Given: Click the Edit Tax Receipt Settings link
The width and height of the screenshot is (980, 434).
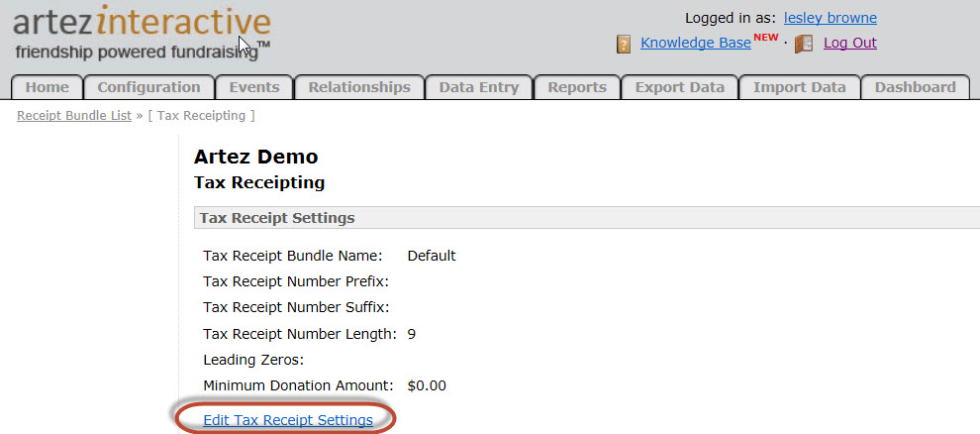Looking at the screenshot, I should [287, 420].
